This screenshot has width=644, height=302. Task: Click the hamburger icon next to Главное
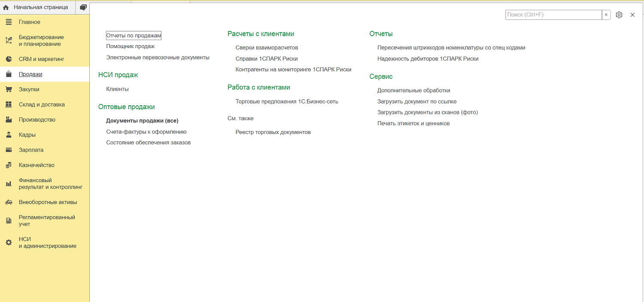[x=9, y=22]
